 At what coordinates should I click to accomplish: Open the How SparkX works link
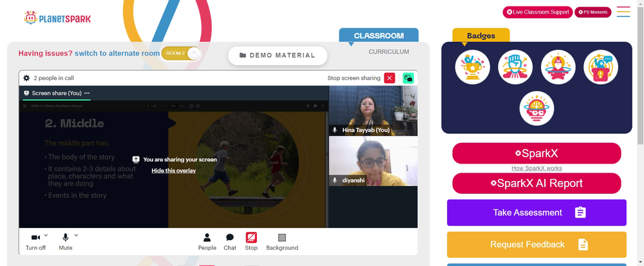536,168
